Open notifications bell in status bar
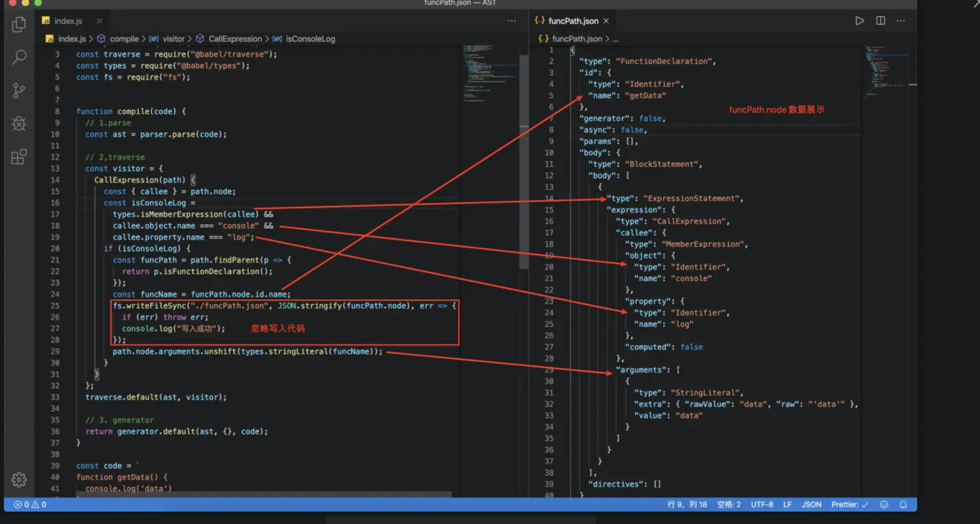This screenshot has width=980, height=524. (903, 505)
